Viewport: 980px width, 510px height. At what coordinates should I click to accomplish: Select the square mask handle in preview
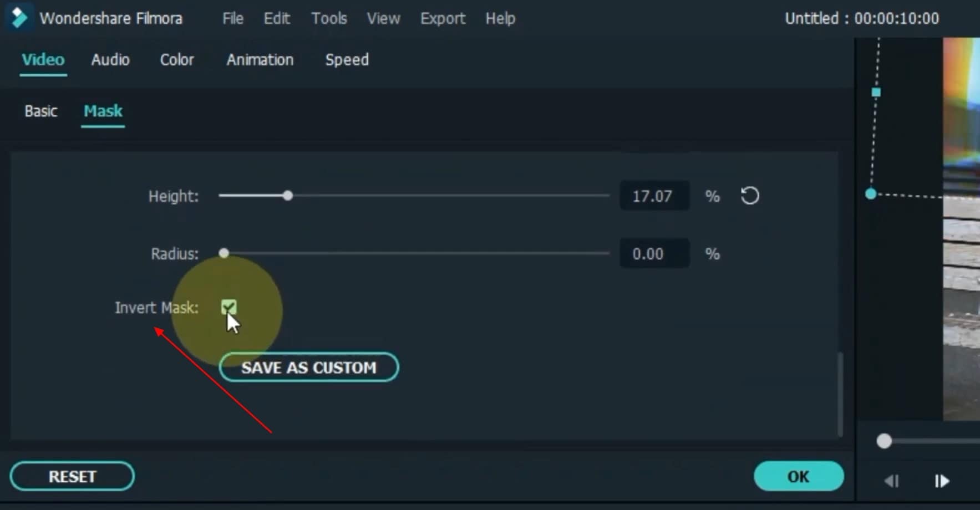pos(876,93)
